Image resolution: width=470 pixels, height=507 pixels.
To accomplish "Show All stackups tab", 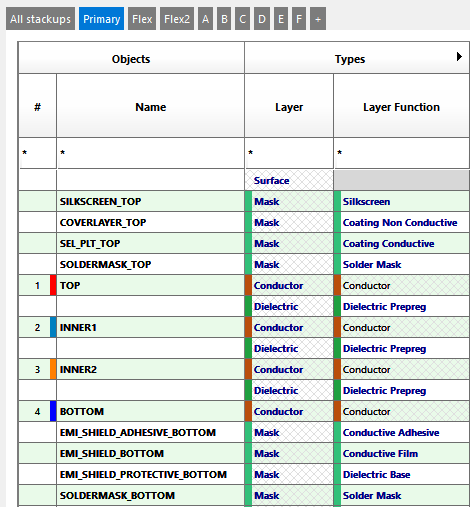I will (40, 19).
